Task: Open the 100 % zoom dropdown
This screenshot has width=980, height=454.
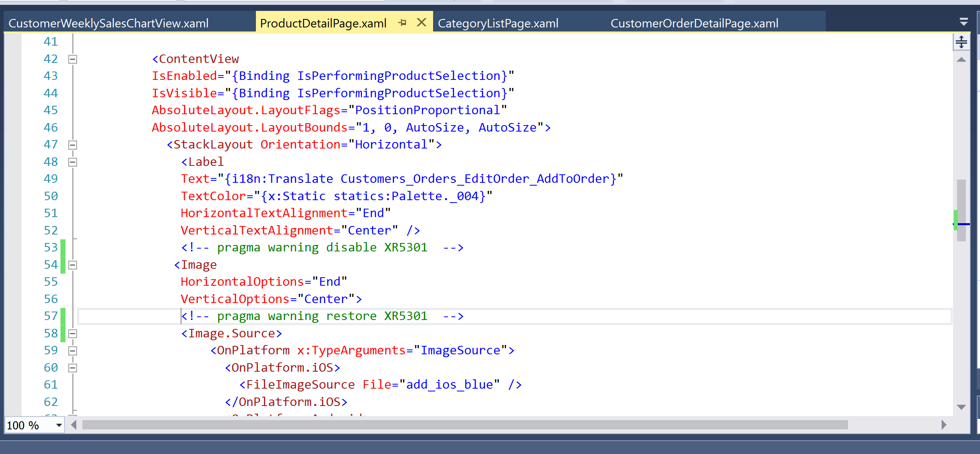Action: coord(59,425)
